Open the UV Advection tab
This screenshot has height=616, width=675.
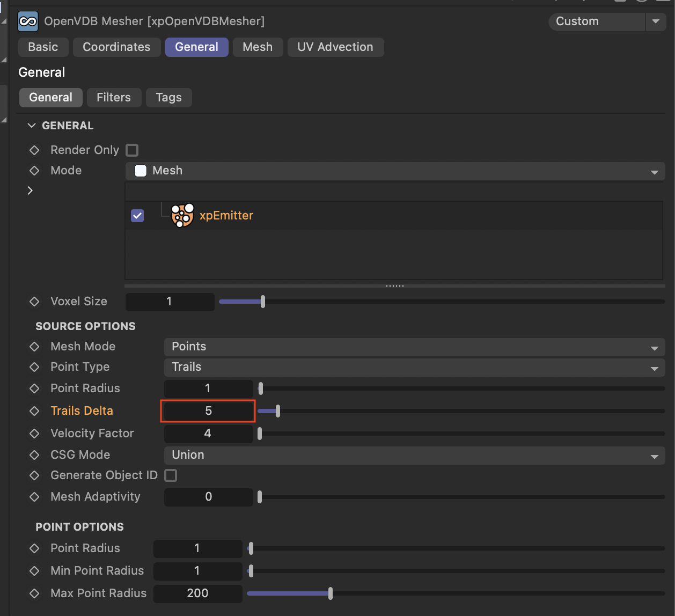point(335,47)
